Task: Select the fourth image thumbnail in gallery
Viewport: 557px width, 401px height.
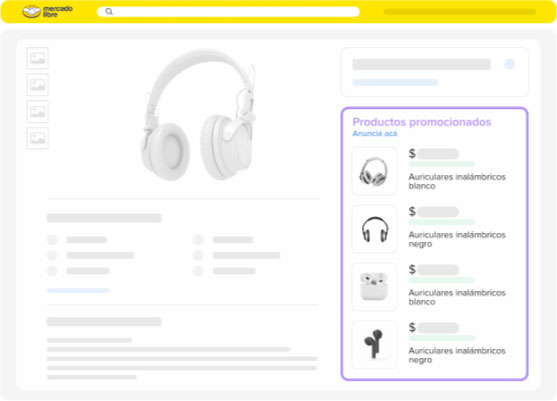Action: [37, 138]
